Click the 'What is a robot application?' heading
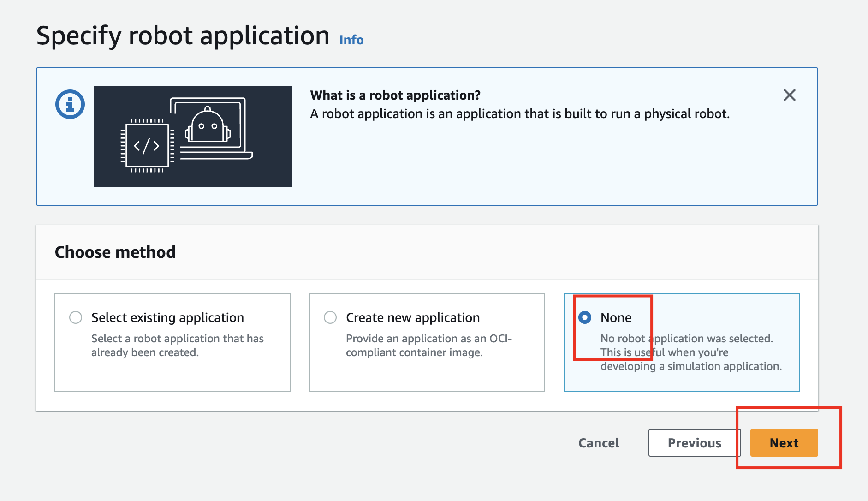 [x=395, y=95]
